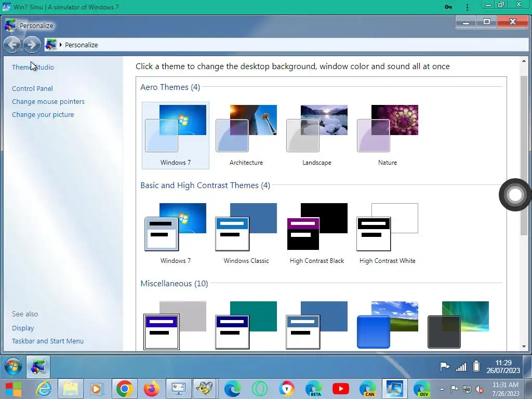
Task: Open the simulator's battery status icon
Action: click(x=476, y=366)
